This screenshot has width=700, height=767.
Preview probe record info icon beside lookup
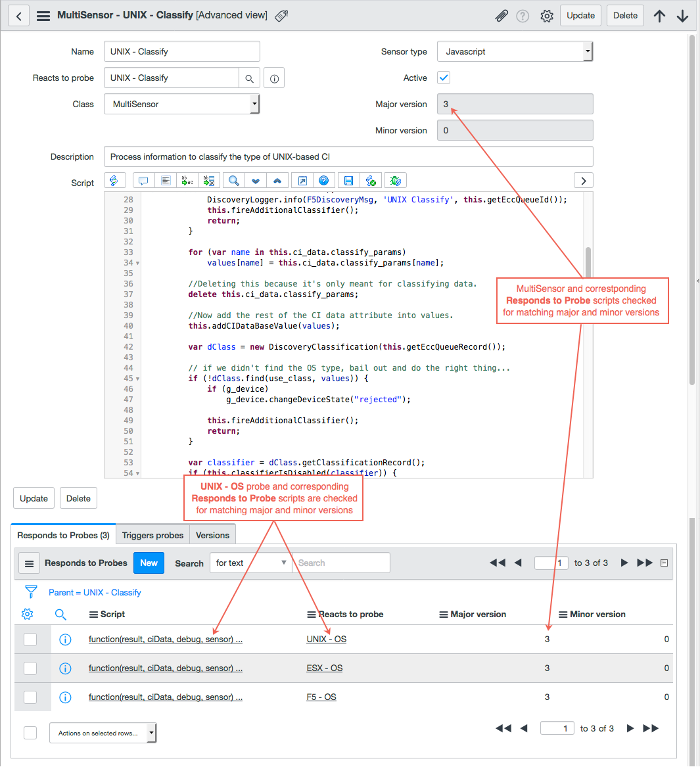(274, 78)
